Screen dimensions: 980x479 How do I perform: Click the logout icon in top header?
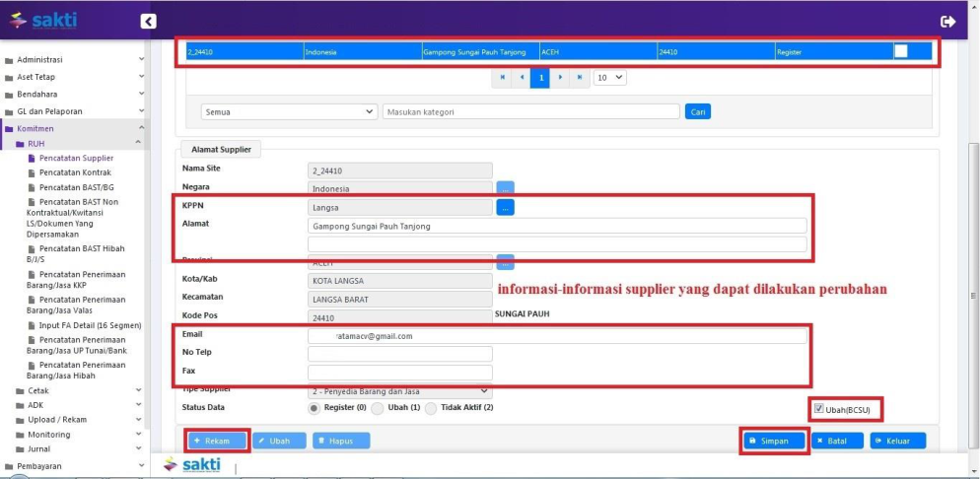tap(948, 21)
